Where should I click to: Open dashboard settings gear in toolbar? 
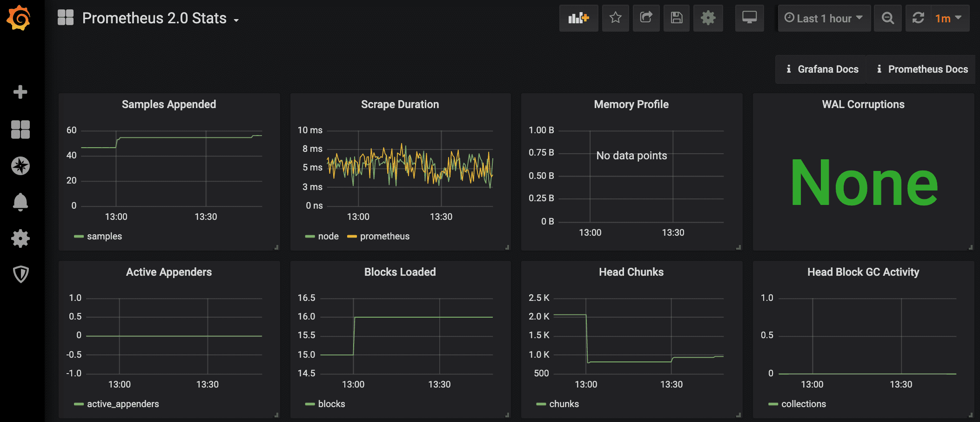point(708,18)
